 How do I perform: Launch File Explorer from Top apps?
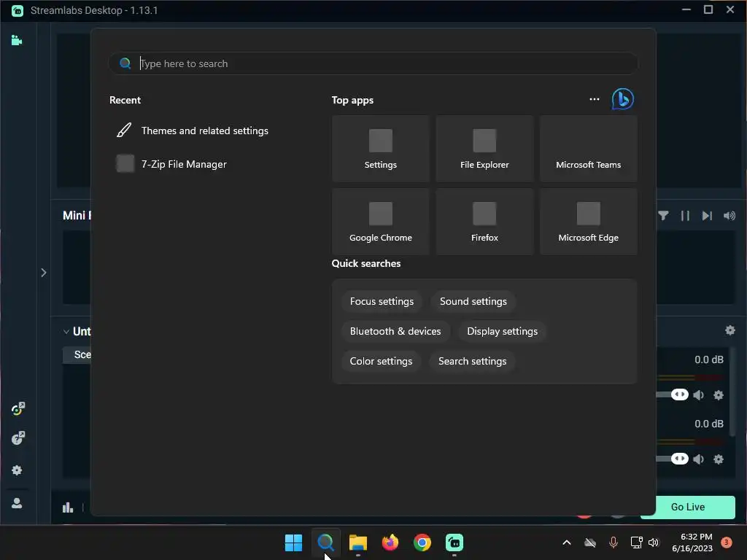point(484,149)
